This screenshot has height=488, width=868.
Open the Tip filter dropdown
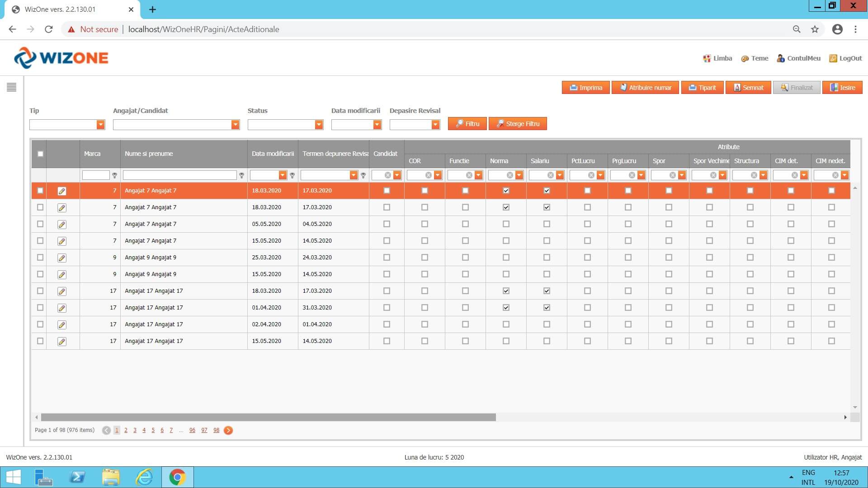click(x=100, y=125)
